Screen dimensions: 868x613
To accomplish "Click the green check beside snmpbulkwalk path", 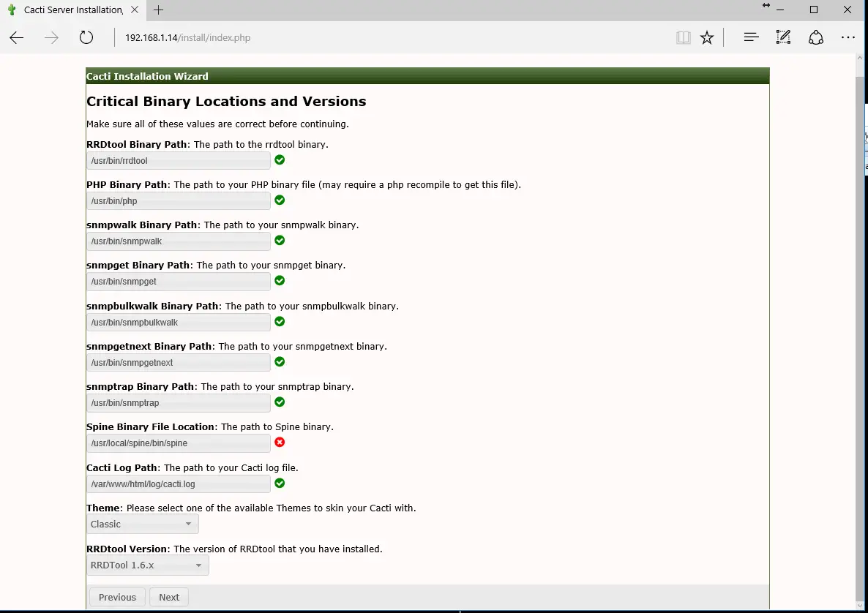I will point(280,321).
